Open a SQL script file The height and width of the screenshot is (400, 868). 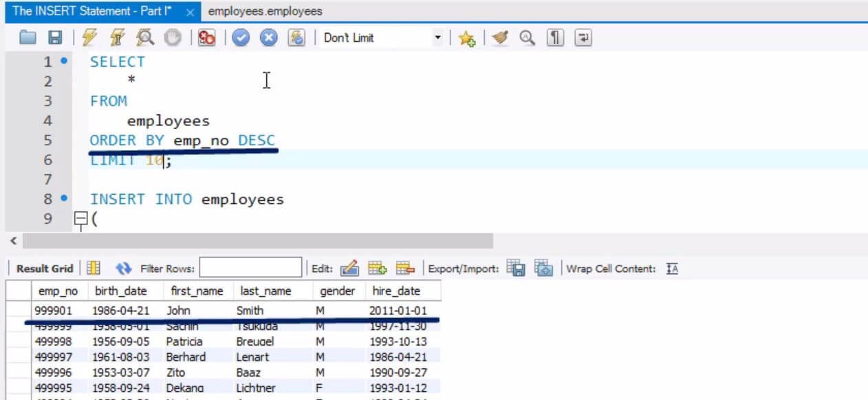tap(28, 38)
